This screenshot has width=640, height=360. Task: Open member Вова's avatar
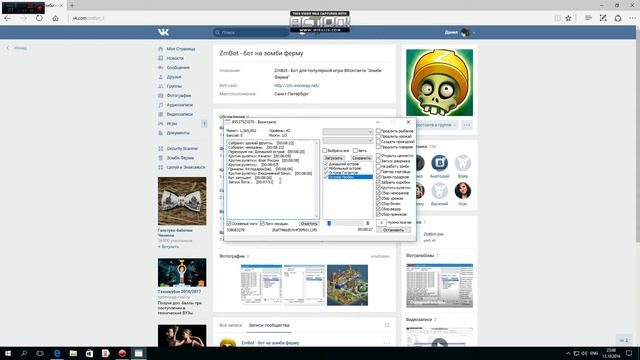(463, 163)
